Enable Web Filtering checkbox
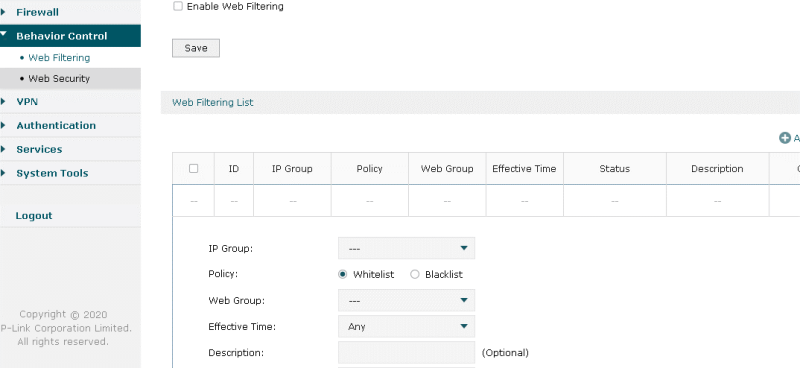Viewport: 800px width, 368px height. tap(178, 7)
